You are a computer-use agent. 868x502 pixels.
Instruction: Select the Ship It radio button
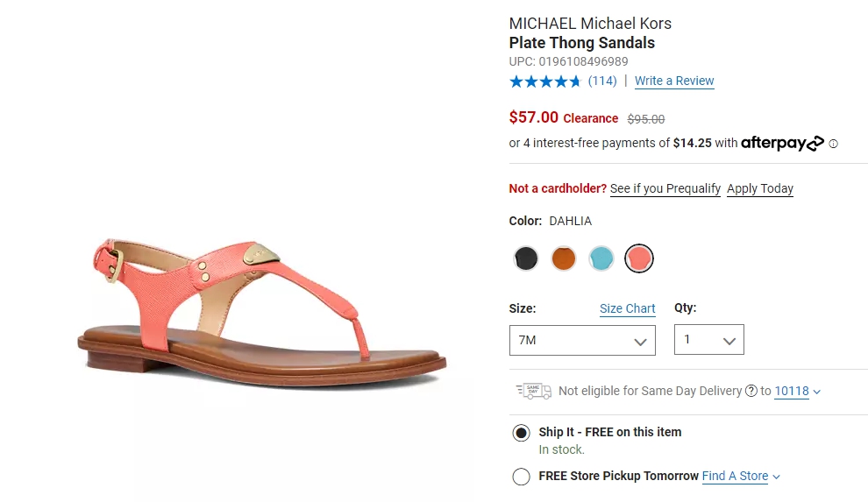point(521,433)
